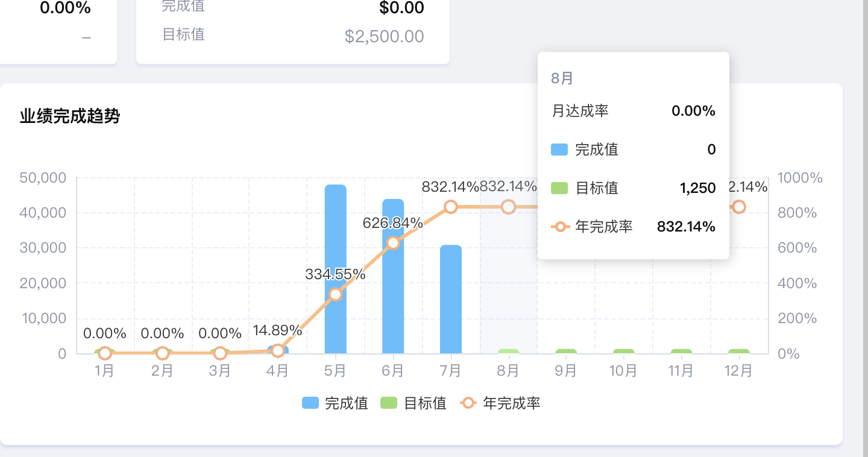
Task: Click the 12月 green target bar
Action: click(739, 351)
